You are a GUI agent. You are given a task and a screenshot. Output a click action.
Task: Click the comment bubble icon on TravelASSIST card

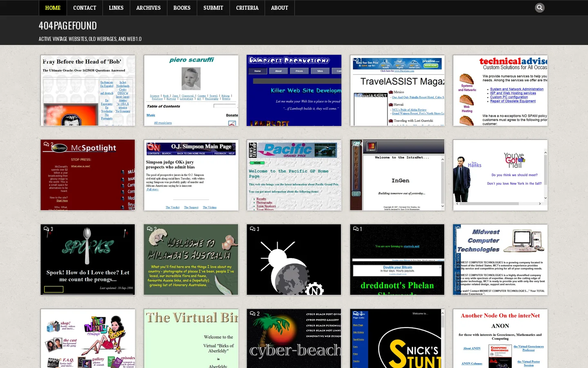pos(356,60)
